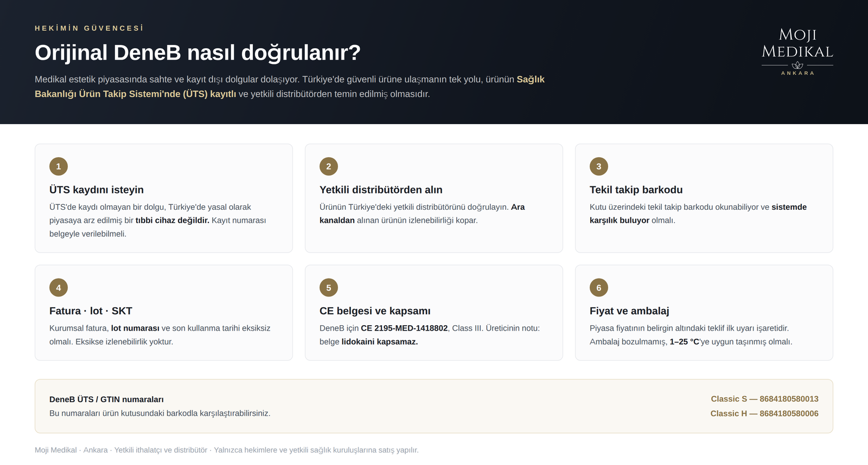This screenshot has width=868, height=465.
Task: Click the 'Classic S — 8684180580013' number
Action: [x=764, y=399]
